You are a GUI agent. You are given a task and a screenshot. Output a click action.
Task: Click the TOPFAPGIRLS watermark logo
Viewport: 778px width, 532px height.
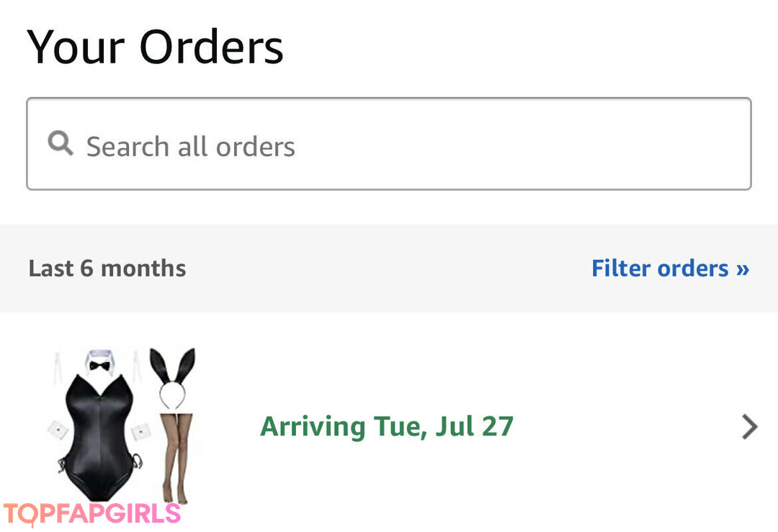point(92,514)
